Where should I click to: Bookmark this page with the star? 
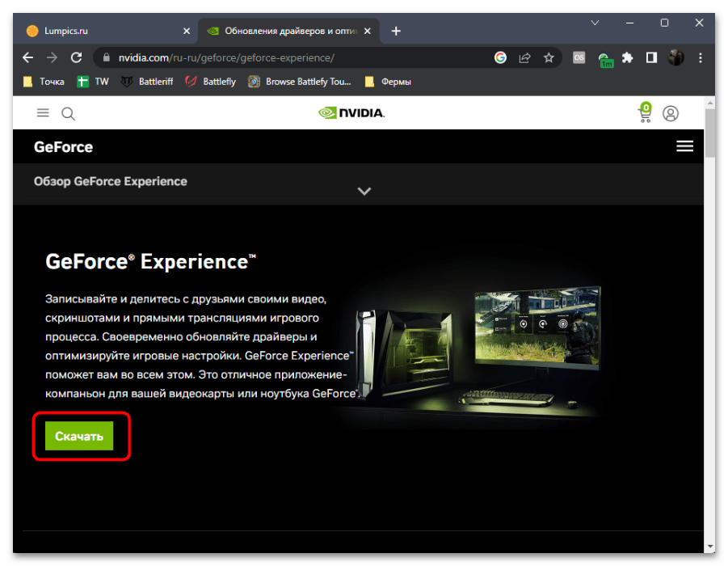[x=549, y=57]
